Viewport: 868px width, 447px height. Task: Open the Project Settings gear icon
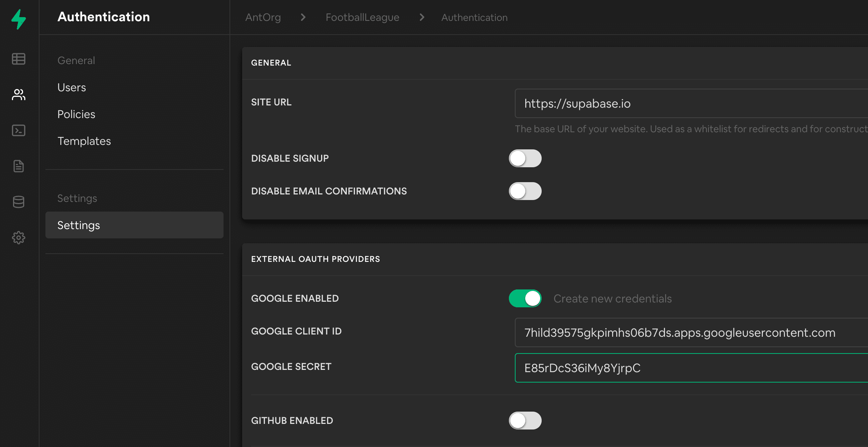18,237
